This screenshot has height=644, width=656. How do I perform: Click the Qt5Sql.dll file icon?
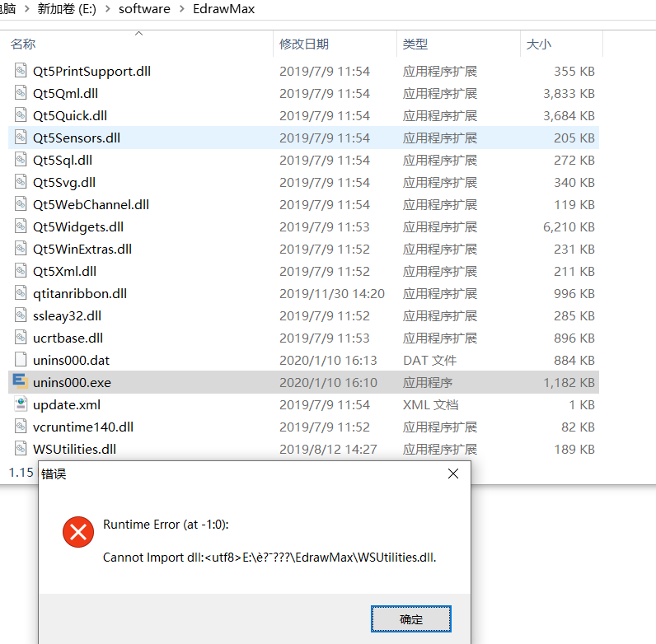tap(21, 159)
